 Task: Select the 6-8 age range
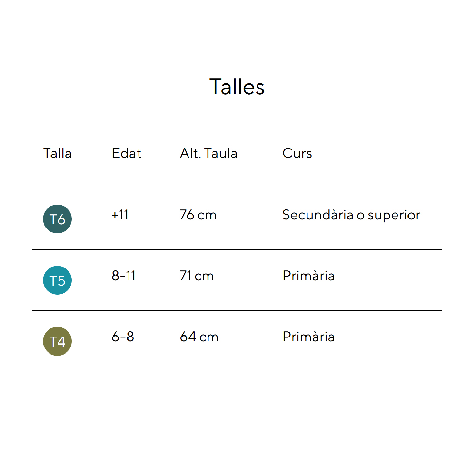pyautogui.click(x=123, y=337)
